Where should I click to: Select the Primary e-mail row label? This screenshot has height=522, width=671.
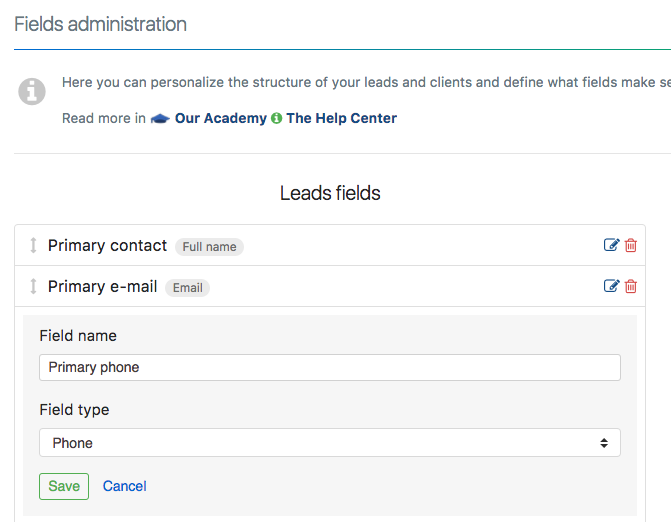coord(102,287)
